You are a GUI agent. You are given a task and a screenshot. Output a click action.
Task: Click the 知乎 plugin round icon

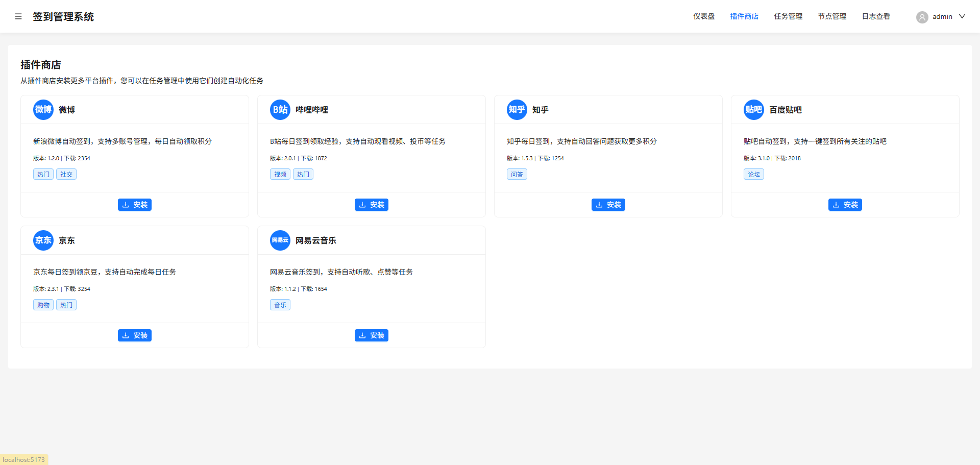(517, 110)
